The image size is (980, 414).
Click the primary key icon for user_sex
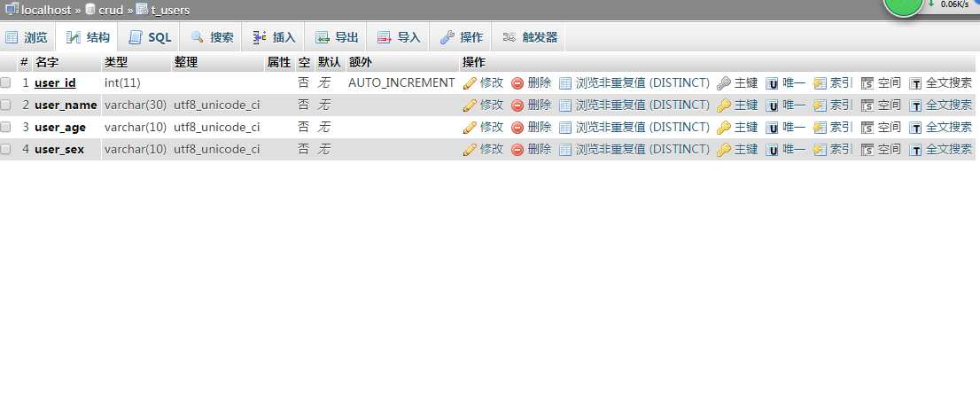pyautogui.click(x=724, y=150)
